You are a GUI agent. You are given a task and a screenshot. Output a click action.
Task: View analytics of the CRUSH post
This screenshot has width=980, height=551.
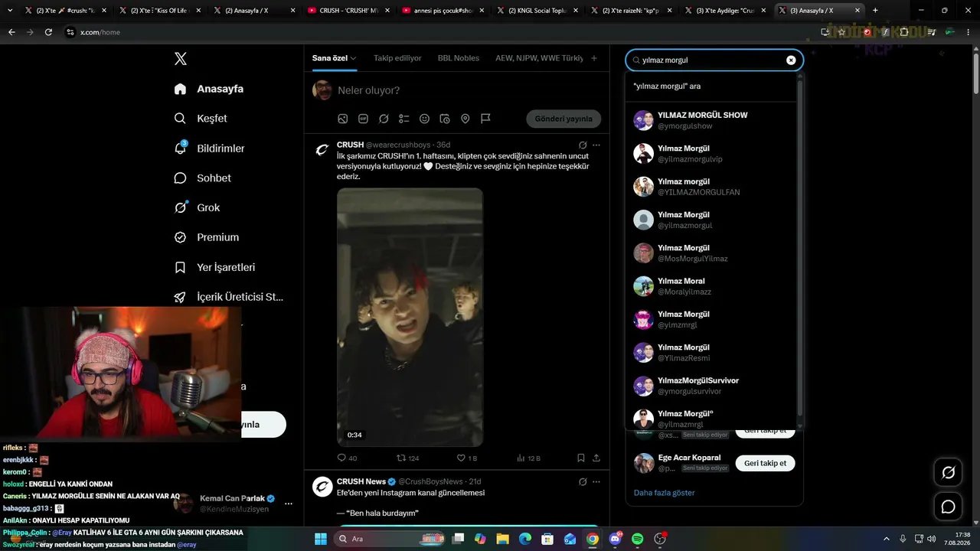[x=528, y=458]
